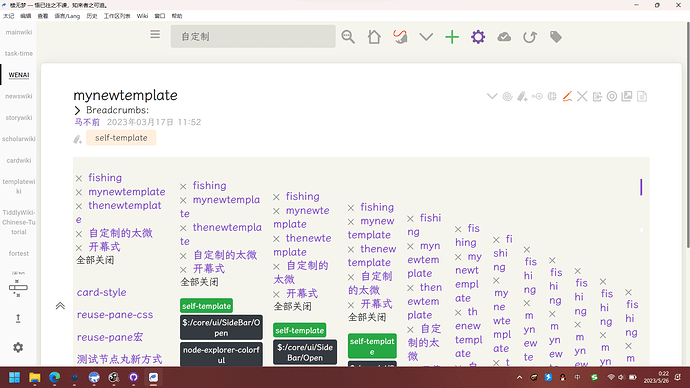The image size is (690, 388).
Task: Open the Windows Start menu
Action: point(15,377)
